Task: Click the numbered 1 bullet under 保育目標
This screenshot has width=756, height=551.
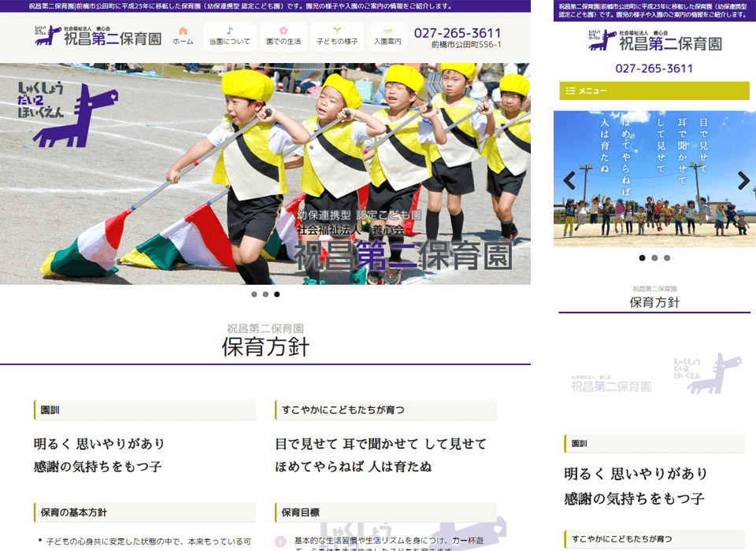Action: tap(280, 542)
